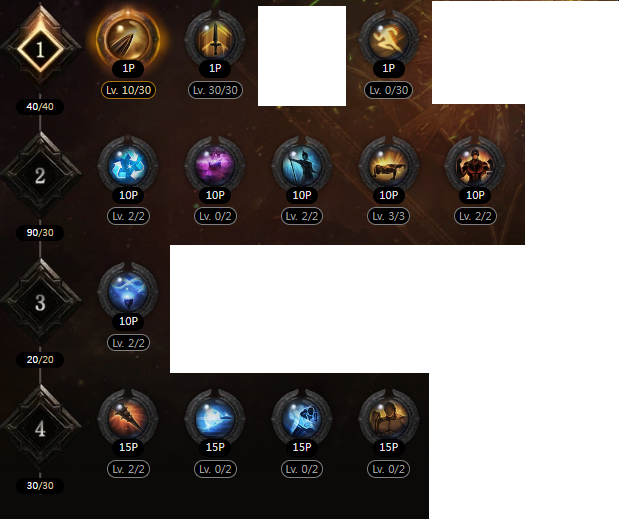Choose the blue punching fist skill icon
The width and height of the screenshot is (622, 519).
[x=301, y=418]
